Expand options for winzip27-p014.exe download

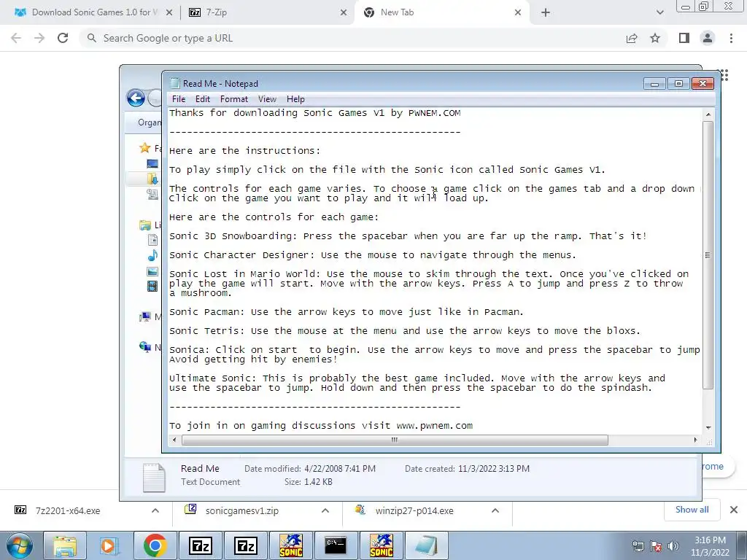(495, 510)
